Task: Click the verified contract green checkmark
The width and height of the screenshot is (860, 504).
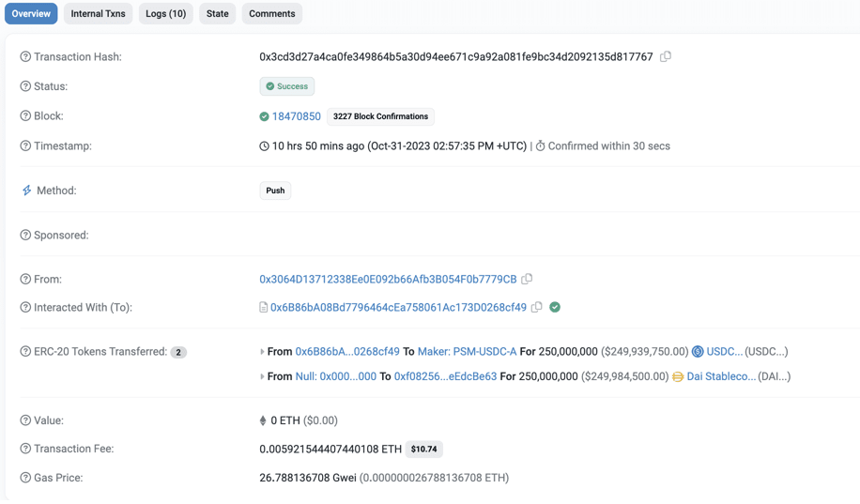Action: click(555, 307)
